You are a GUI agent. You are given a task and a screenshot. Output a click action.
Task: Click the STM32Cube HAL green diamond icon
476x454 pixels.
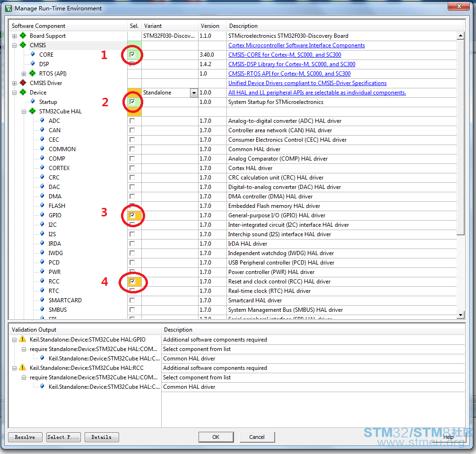click(33, 111)
